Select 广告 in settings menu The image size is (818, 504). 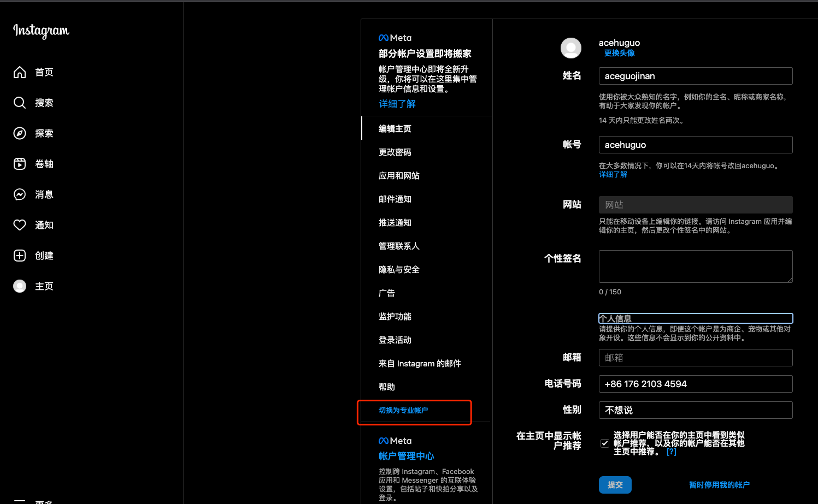coord(387,293)
